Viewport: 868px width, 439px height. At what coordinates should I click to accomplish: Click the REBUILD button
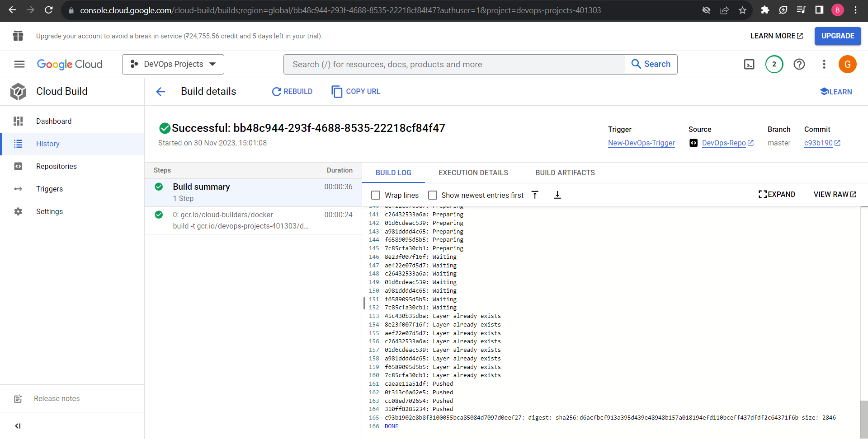(x=292, y=91)
